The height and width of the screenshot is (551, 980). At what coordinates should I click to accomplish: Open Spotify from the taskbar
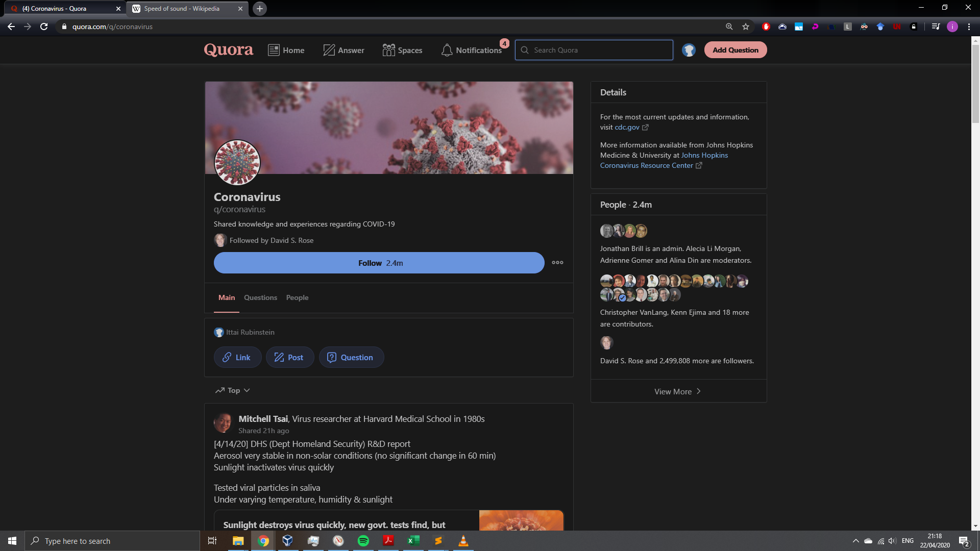click(x=363, y=541)
